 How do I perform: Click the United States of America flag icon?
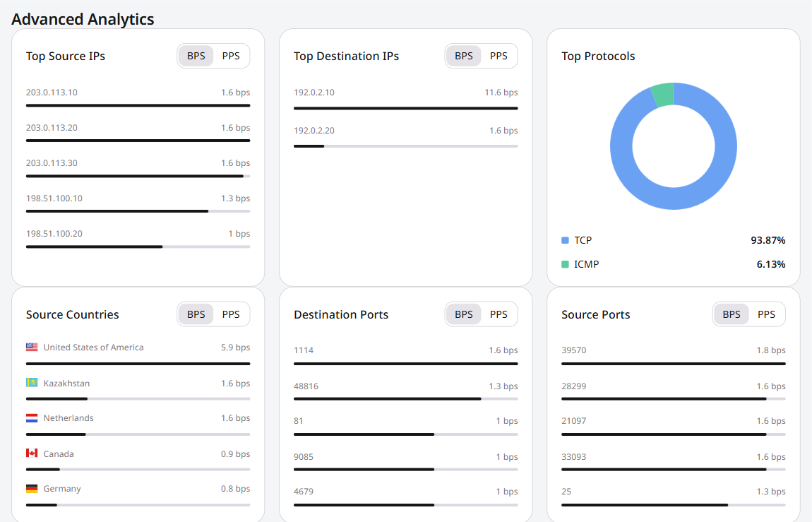pyautogui.click(x=32, y=347)
